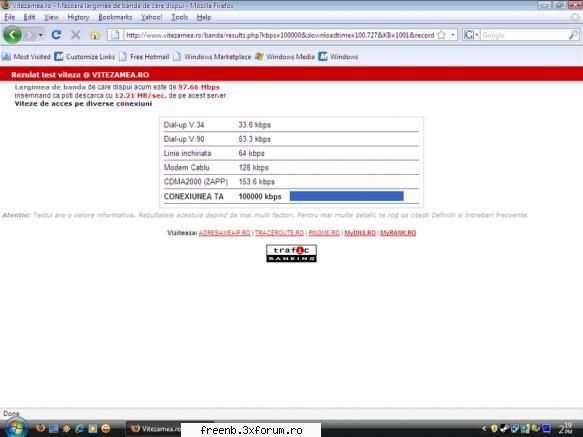This screenshot has height=437, width=583.
Task: Open the Windows Marketplace bookmark
Action: click(212, 57)
